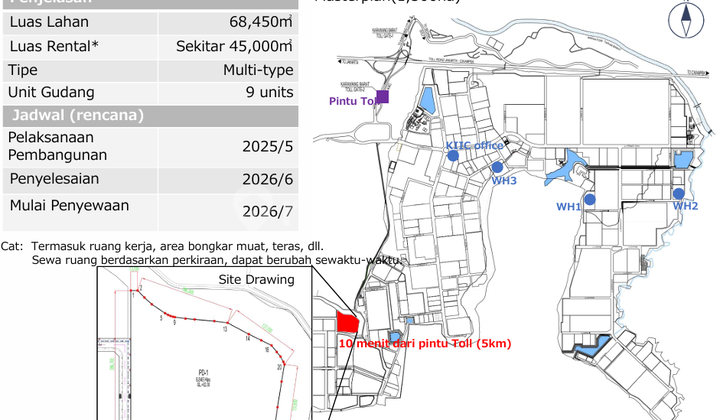Select the 'WH3' map label
Viewport: 720px width, 420px height.
504,181
